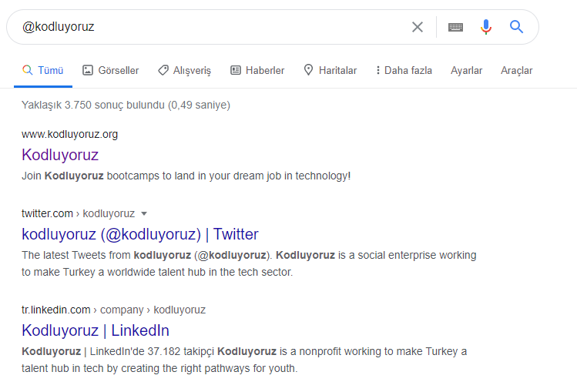The image size is (577, 392).
Task: Expand the dropdown arrow beside the twitter.com URL
Action: 144,213
